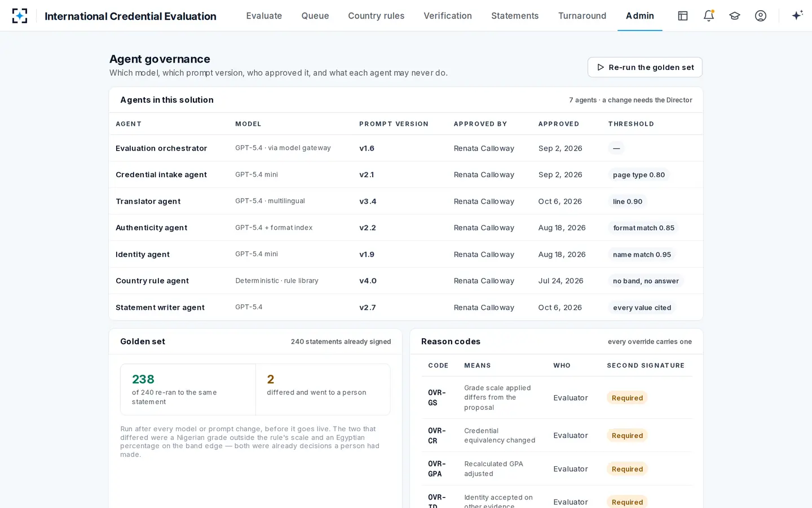Select the OVR-GS reason code
Image resolution: width=812 pixels, height=508 pixels.
tap(437, 398)
